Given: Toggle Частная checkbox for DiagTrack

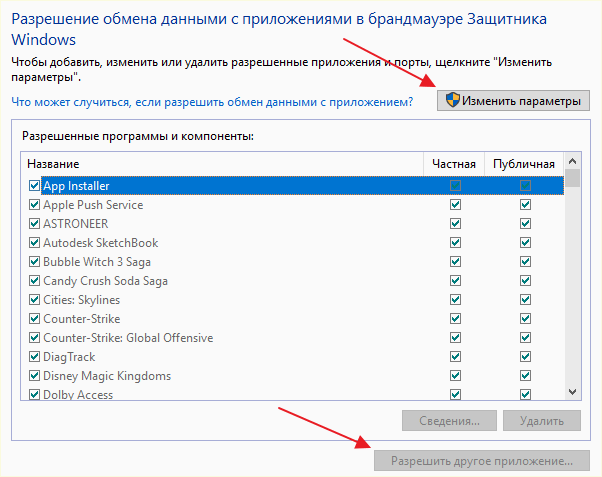Looking at the screenshot, I should point(455,357).
